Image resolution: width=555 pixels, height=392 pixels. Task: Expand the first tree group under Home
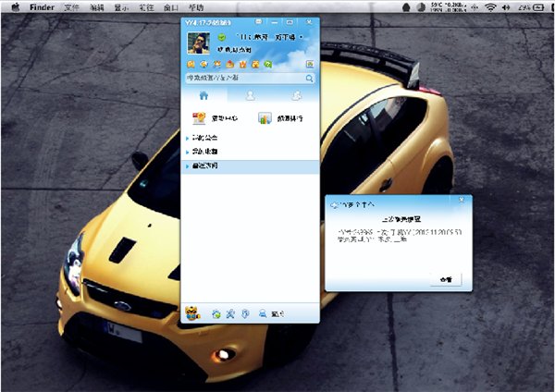[x=250, y=138]
